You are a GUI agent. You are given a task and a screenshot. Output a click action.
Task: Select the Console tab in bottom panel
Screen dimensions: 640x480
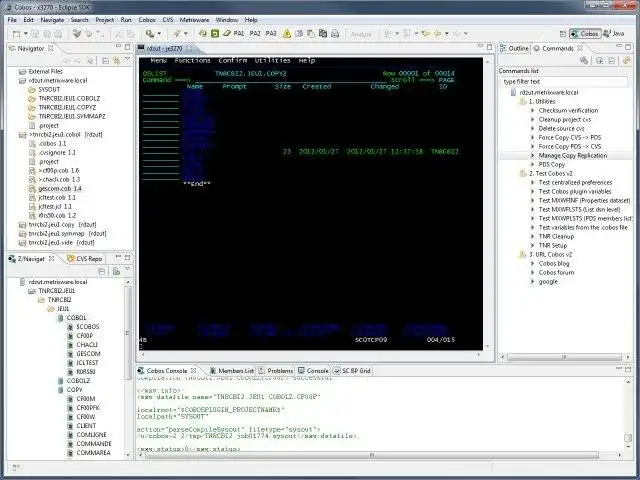313,371
